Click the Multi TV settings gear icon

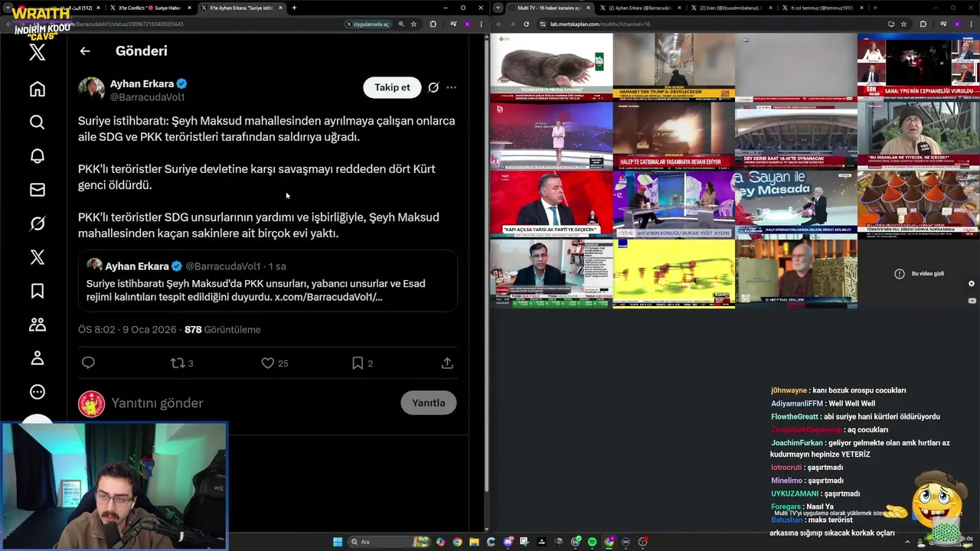tap(972, 284)
